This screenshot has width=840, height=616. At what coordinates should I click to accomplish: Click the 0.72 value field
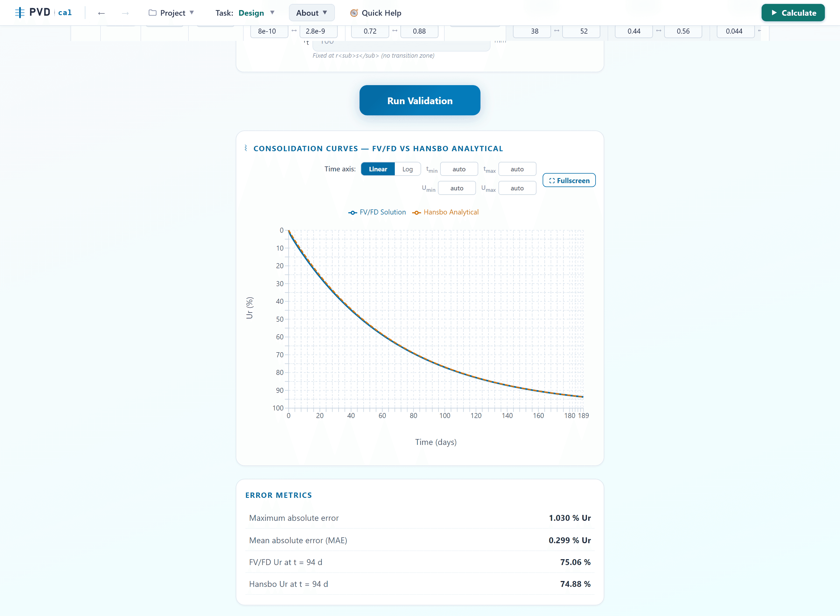(x=370, y=31)
